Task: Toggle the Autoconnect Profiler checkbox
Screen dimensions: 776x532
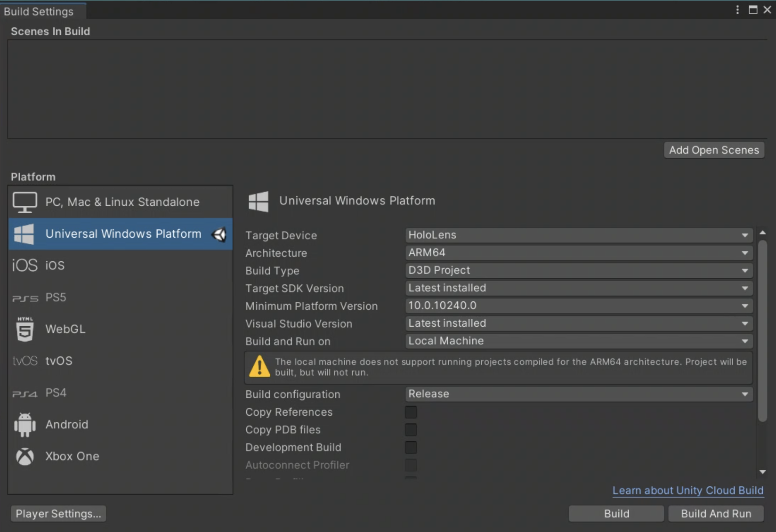Action: (x=411, y=465)
